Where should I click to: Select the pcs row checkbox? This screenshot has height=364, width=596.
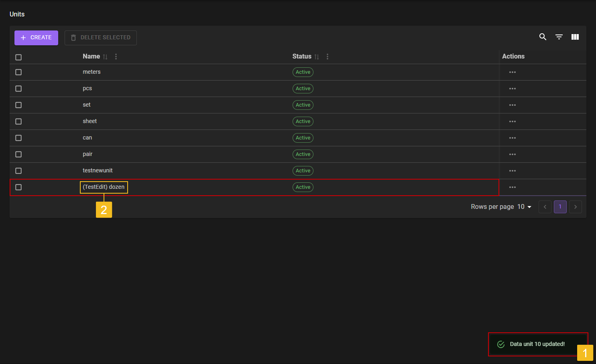tap(18, 89)
